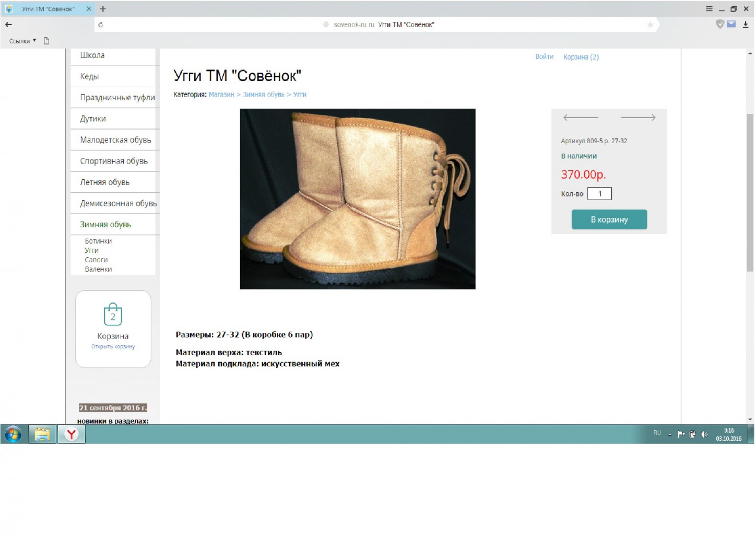This screenshot has height=535, width=756.
Task: Open the volume speaker tray icon
Action: tap(704, 434)
